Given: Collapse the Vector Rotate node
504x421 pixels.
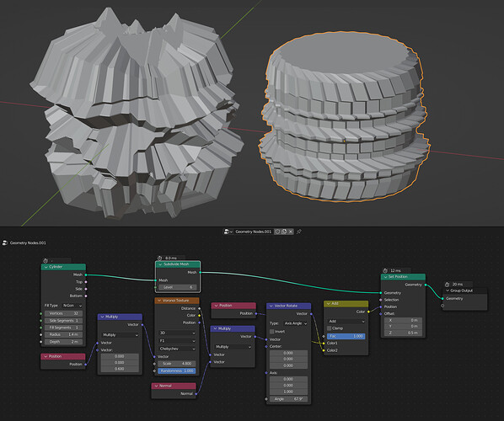Looking at the screenshot, I should click(x=271, y=306).
